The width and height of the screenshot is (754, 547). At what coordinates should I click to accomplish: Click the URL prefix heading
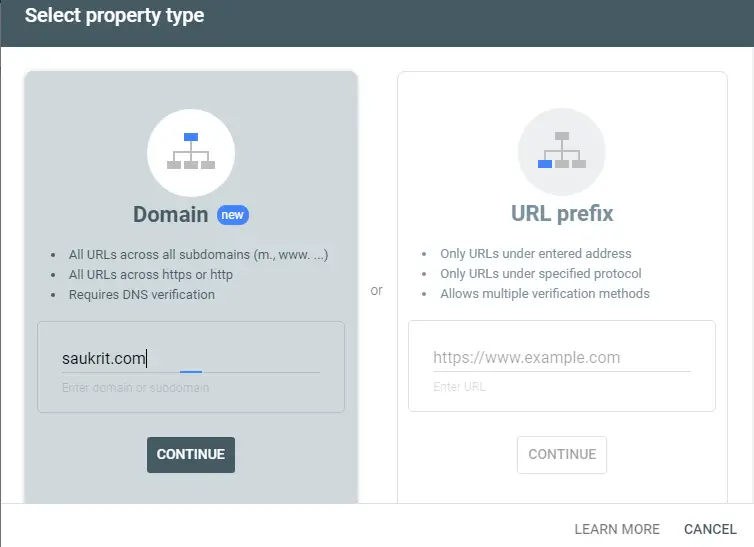coord(562,213)
